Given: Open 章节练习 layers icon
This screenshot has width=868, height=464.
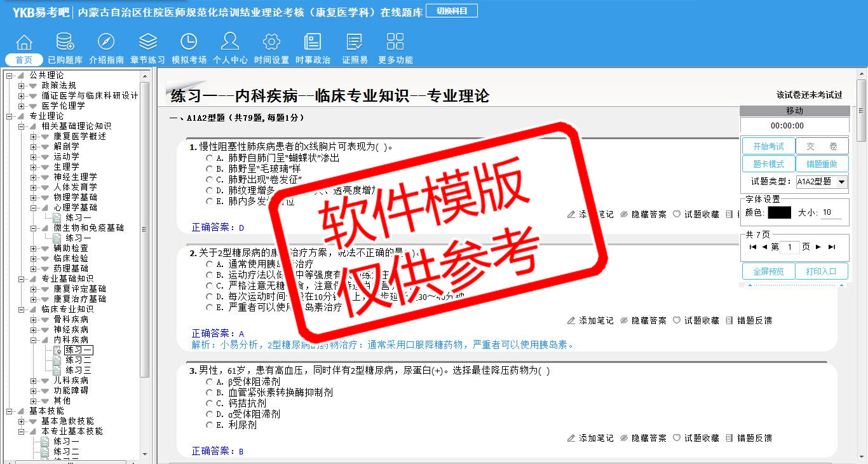Looking at the screenshot, I should 147,43.
